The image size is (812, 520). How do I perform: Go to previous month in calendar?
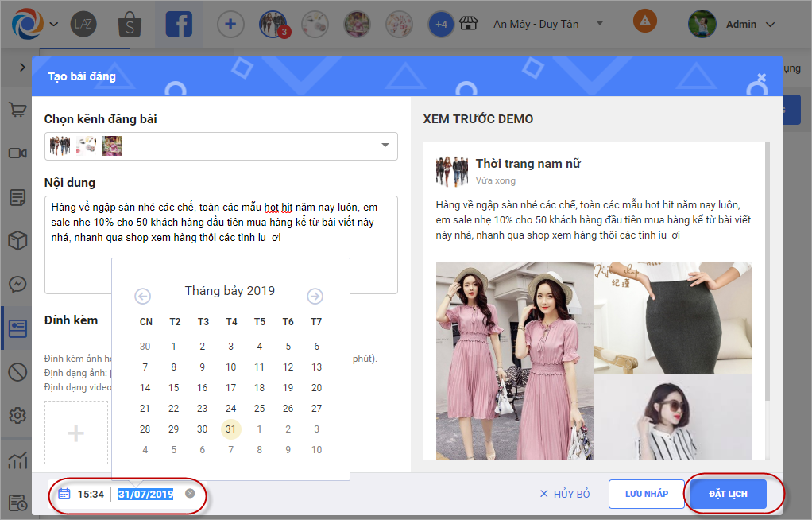coord(143,297)
